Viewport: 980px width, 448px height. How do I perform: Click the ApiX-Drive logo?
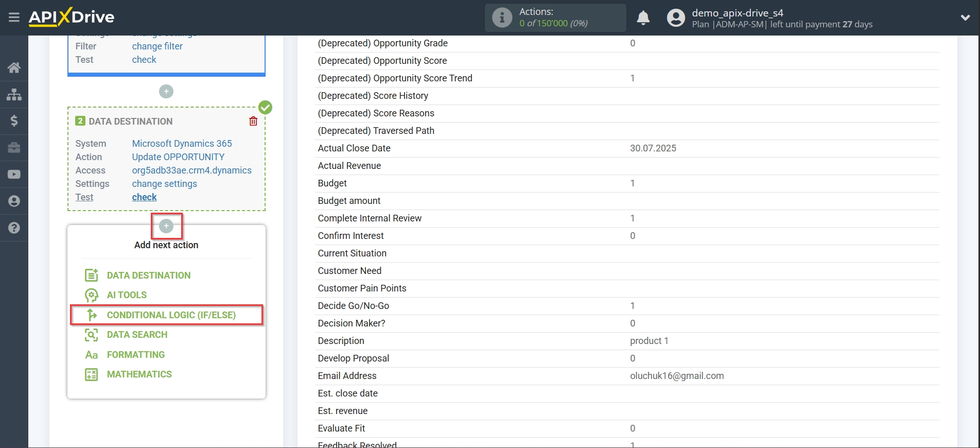click(x=72, y=17)
